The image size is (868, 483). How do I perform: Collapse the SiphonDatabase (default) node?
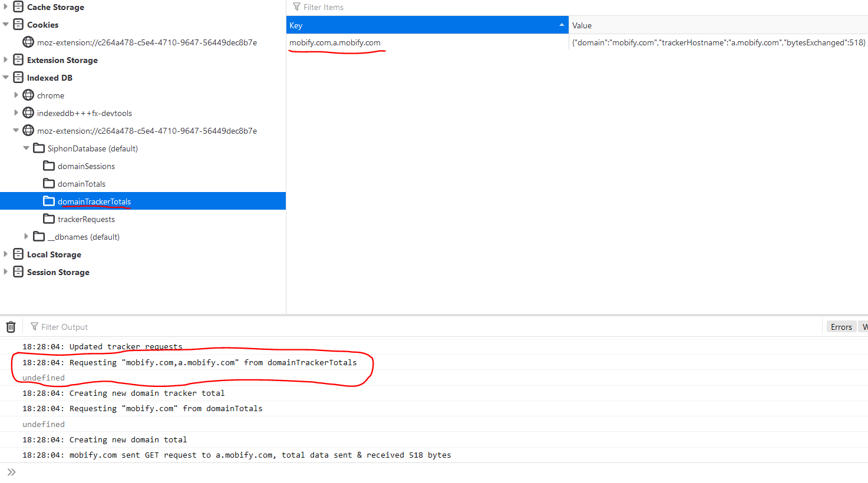(x=26, y=148)
